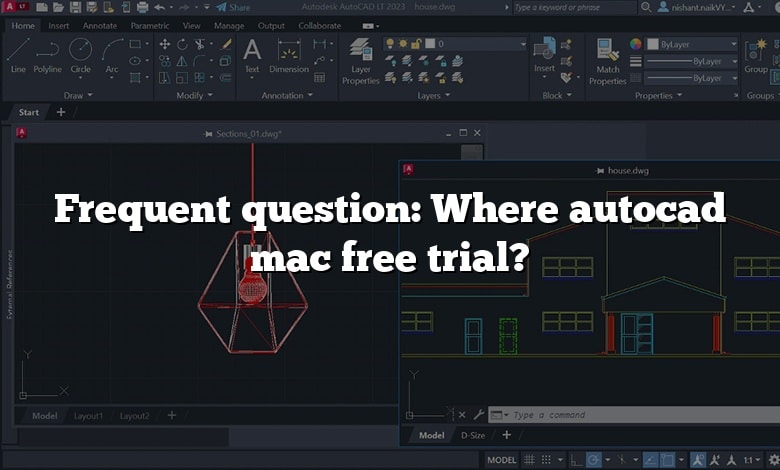Select the Ellipse tool in Draw panel
The image size is (780, 470).
[x=135, y=61]
